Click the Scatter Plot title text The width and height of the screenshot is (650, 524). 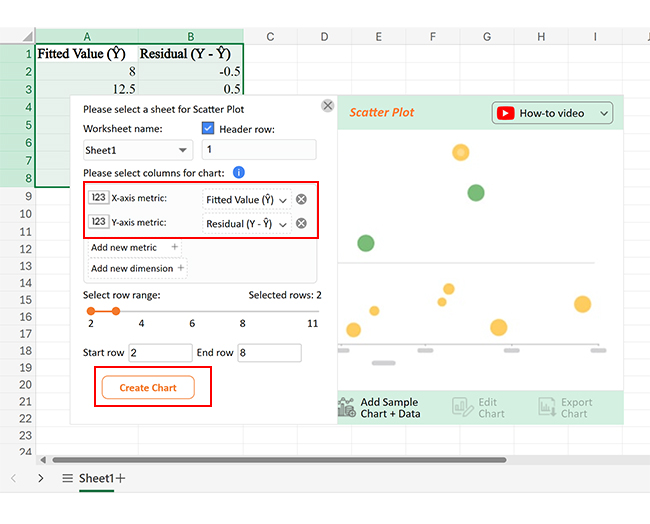coord(381,112)
